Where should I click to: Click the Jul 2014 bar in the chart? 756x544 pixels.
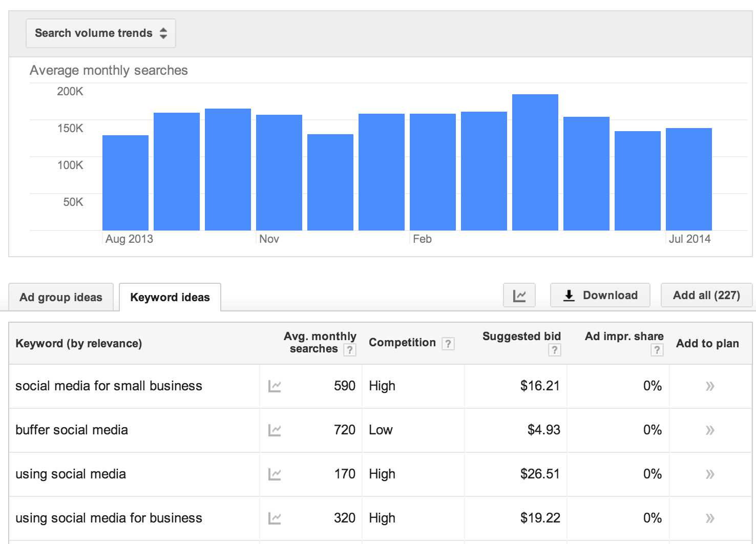[x=689, y=179]
